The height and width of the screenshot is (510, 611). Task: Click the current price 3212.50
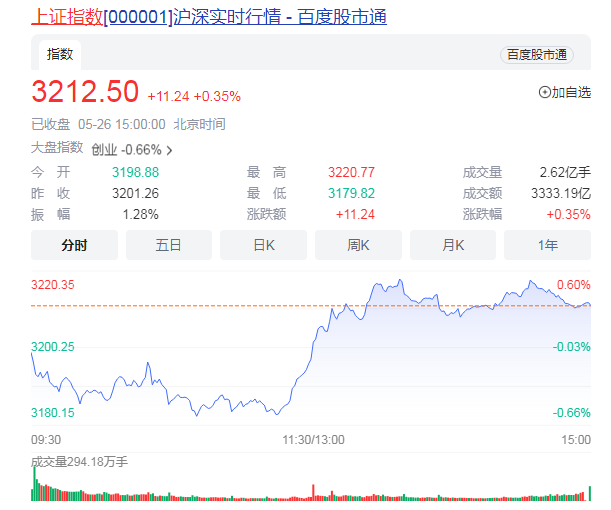(85, 93)
